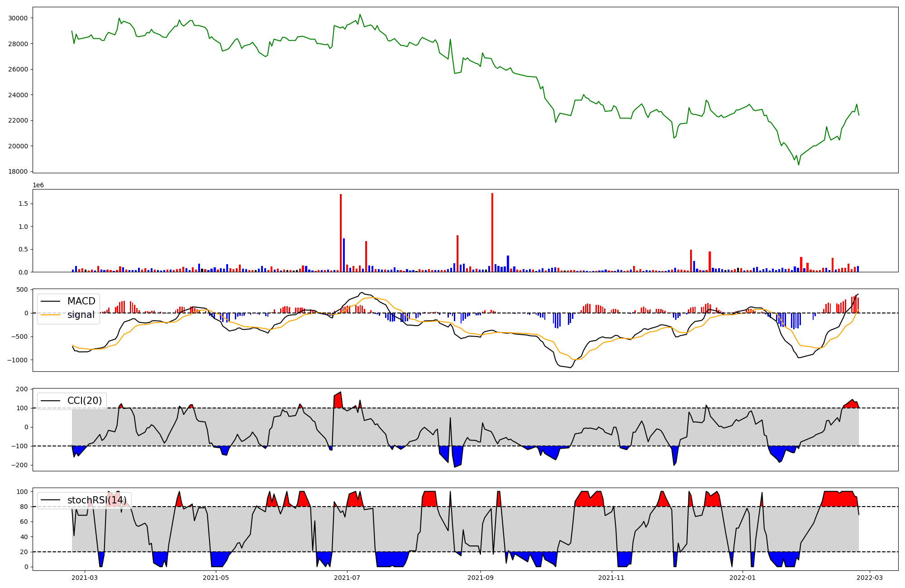The width and height of the screenshot is (905, 588).
Task: Select the CCI(20) legend entry
Action: [x=84, y=401]
